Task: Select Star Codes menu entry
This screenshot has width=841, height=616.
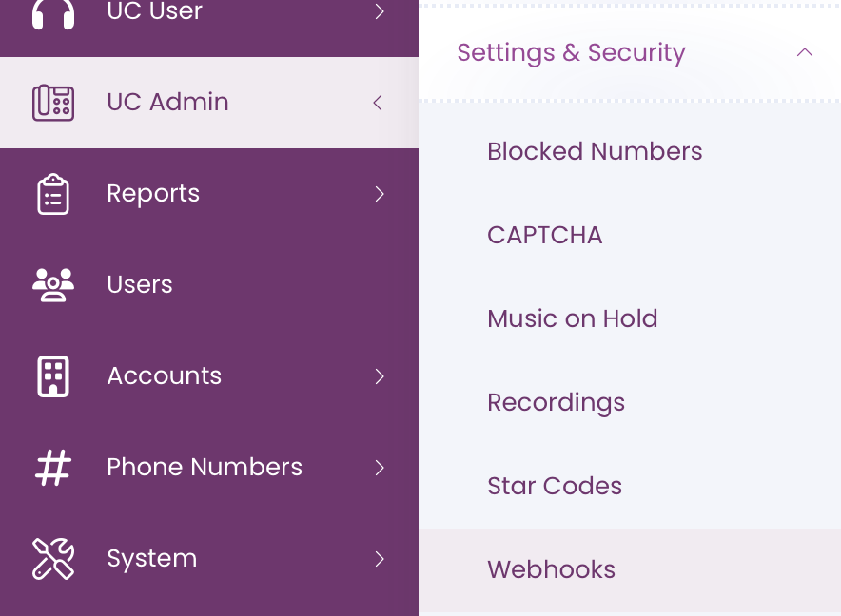Action: (555, 486)
